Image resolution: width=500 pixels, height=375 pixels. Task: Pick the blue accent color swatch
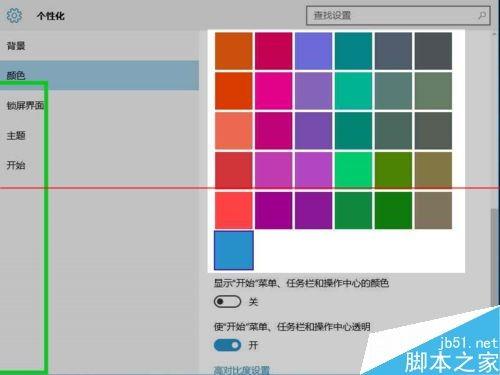[x=234, y=250]
